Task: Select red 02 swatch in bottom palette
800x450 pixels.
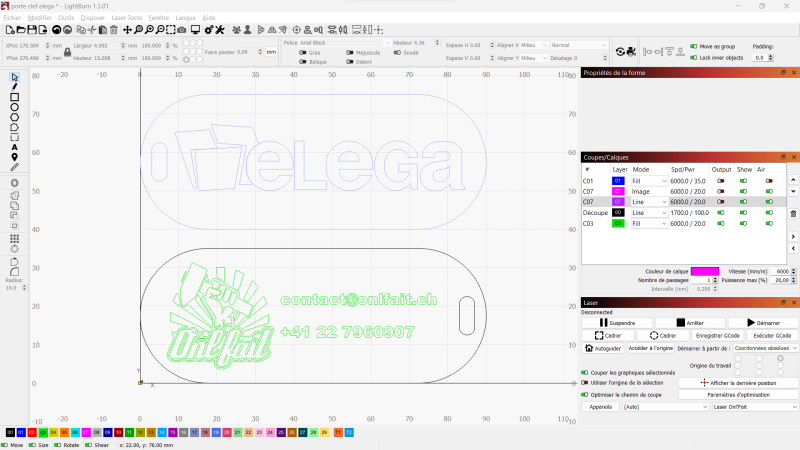Action: coord(32,432)
